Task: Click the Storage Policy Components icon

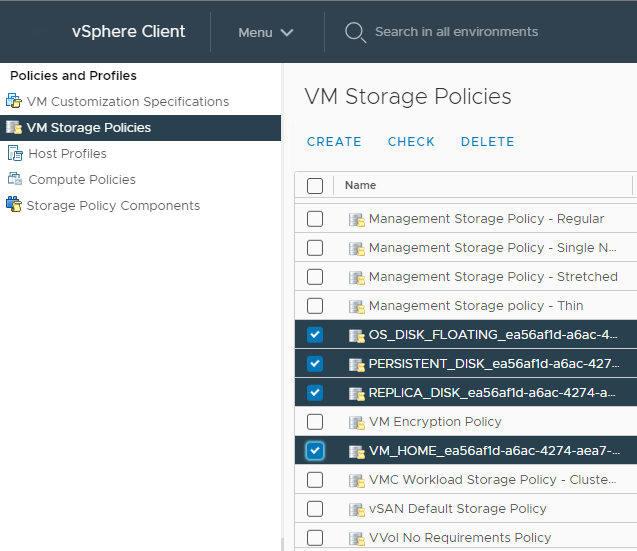Action: click(x=13, y=206)
